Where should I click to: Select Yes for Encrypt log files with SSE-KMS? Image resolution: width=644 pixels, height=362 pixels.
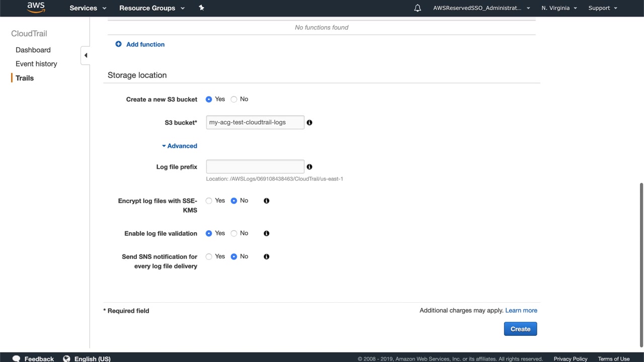209,201
